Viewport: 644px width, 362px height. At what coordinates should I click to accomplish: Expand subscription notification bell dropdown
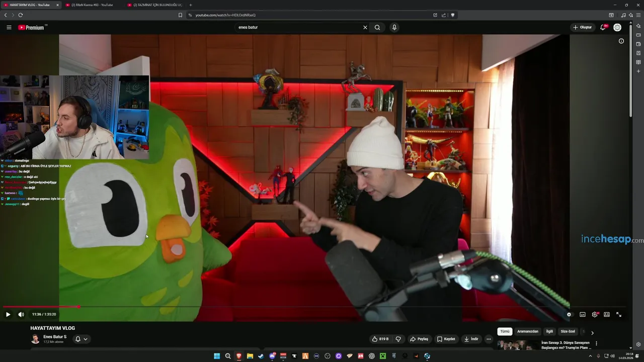tap(82, 339)
